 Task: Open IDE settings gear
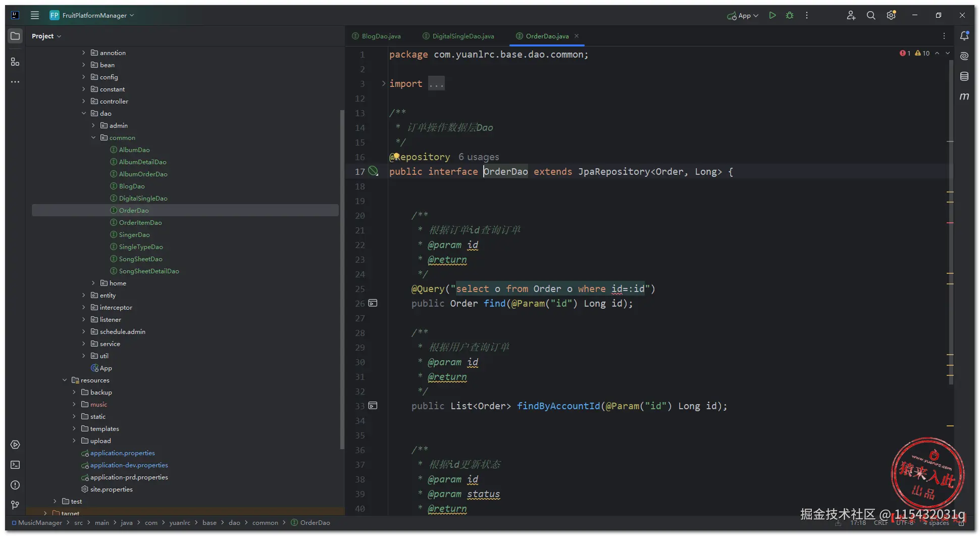(891, 15)
